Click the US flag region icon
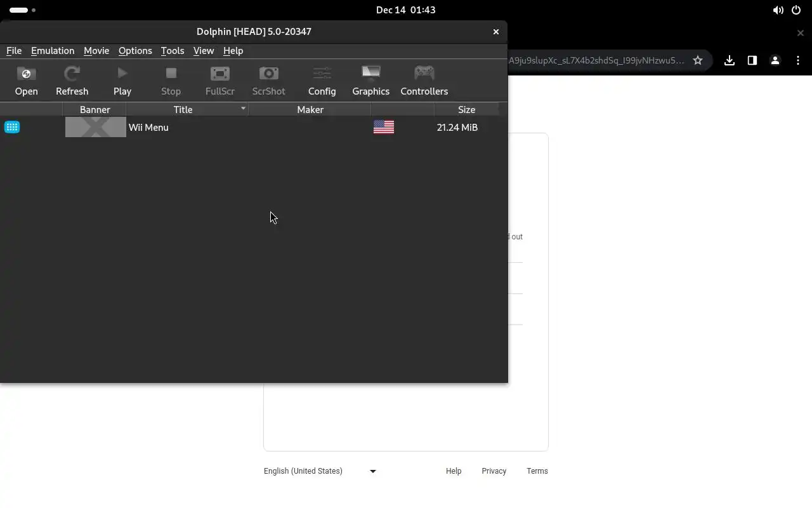This screenshot has width=812, height=508. (384, 127)
